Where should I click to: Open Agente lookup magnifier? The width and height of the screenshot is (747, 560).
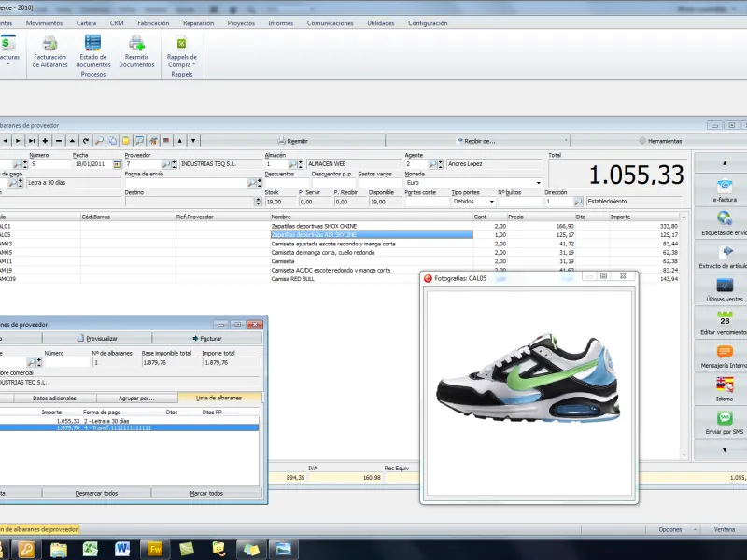coord(432,164)
